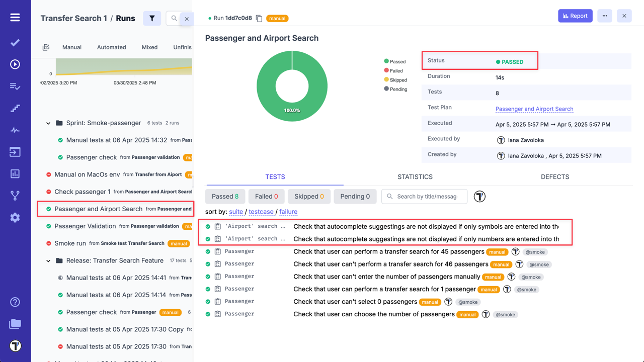This screenshot has width=644, height=362.
Task: Open the hamburger menu in sidebar
Action: (15, 18)
